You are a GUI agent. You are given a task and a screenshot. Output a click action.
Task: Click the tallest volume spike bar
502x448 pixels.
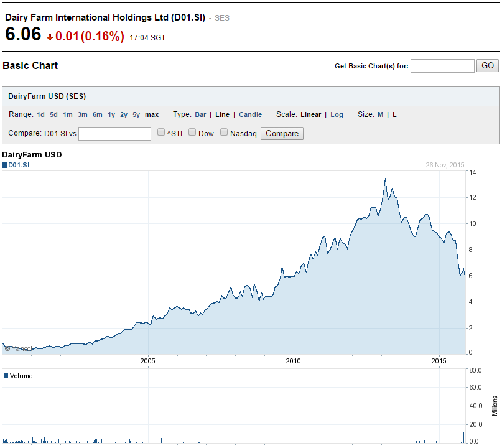(x=21, y=414)
